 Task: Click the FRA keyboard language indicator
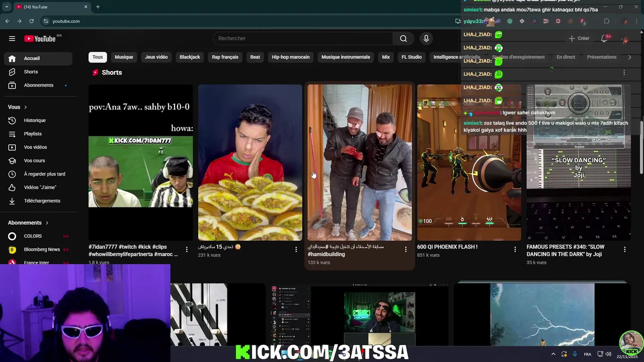588,354
